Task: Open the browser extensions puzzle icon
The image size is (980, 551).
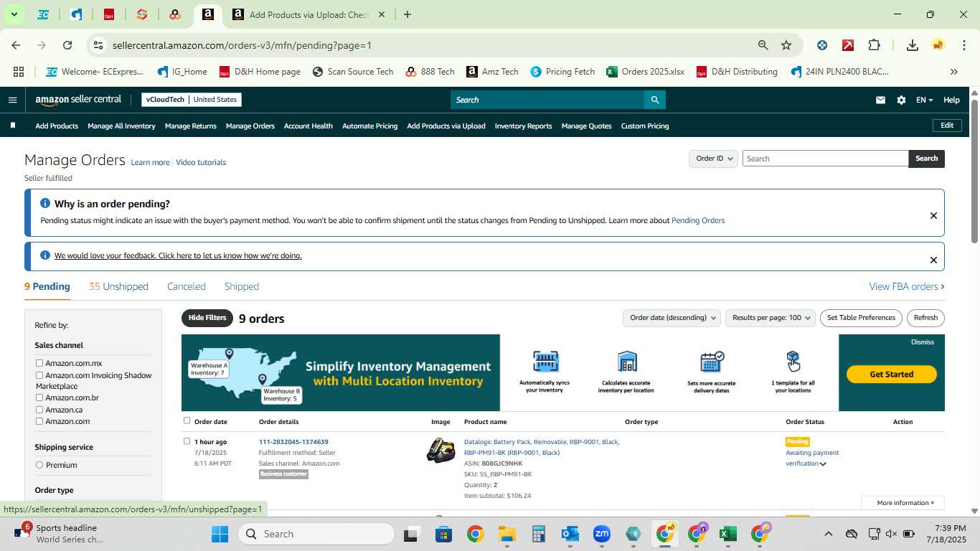Action: pyautogui.click(x=874, y=45)
